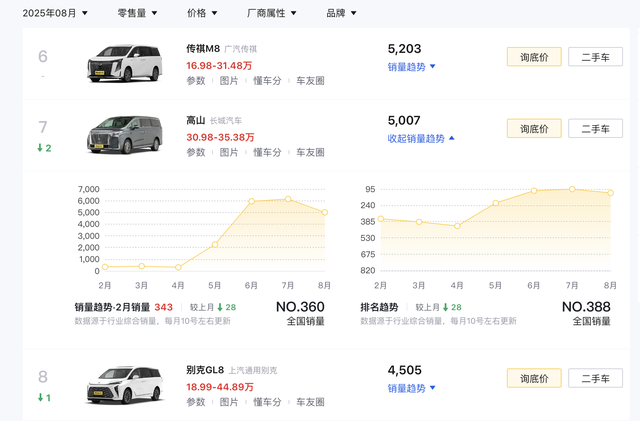Screen dimensions: 640x421
Task: Open the 2025年08月 date dropdown
Action: pyautogui.click(x=55, y=13)
